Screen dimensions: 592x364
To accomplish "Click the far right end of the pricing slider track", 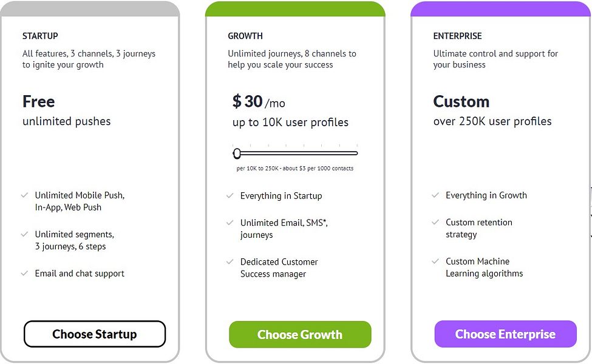I will (x=356, y=153).
